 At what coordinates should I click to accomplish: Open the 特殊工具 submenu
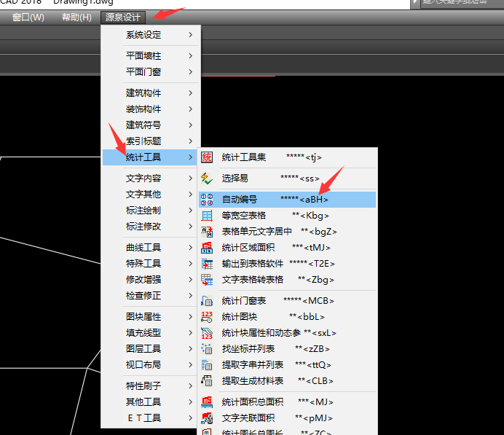150,264
